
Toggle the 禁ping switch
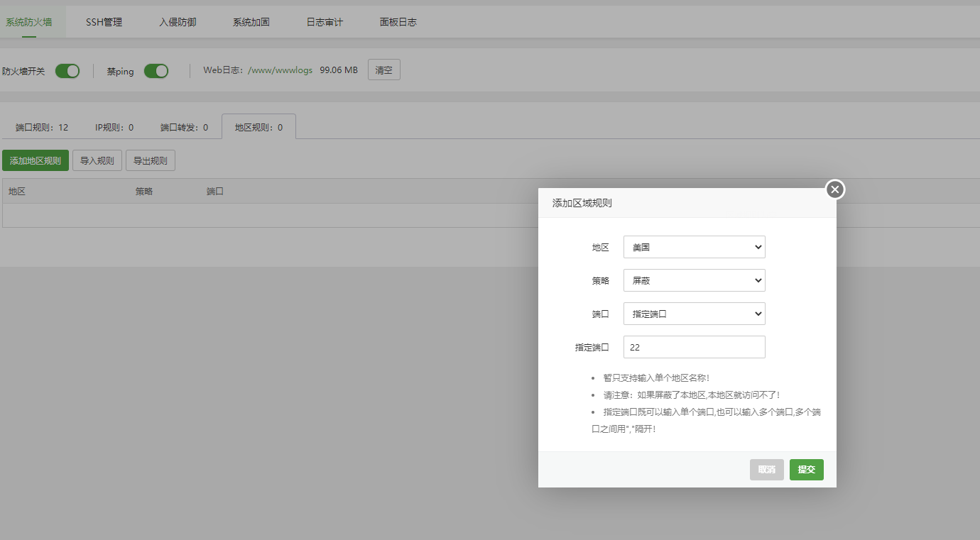point(156,71)
